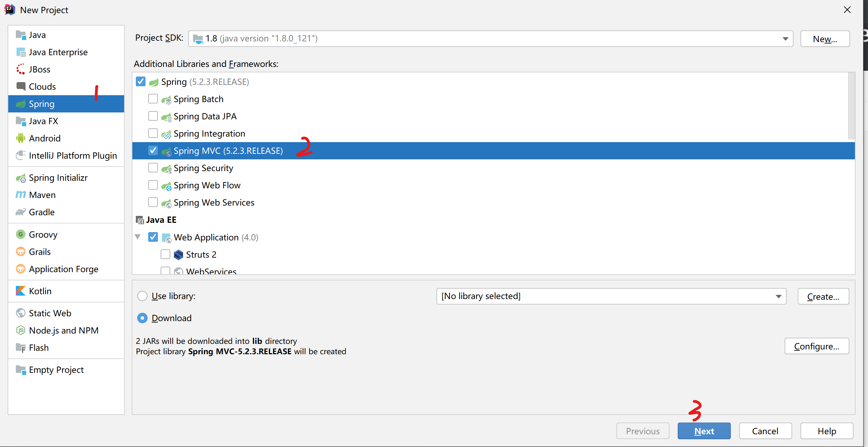The width and height of the screenshot is (868, 447).
Task: Check the Spring Integration checkbox
Action: (153, 133)
